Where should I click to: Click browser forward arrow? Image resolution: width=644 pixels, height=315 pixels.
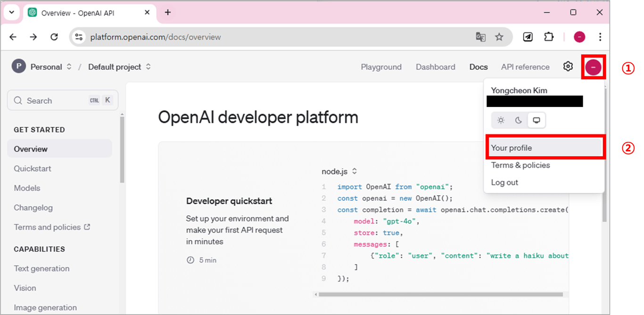(33, 37)
